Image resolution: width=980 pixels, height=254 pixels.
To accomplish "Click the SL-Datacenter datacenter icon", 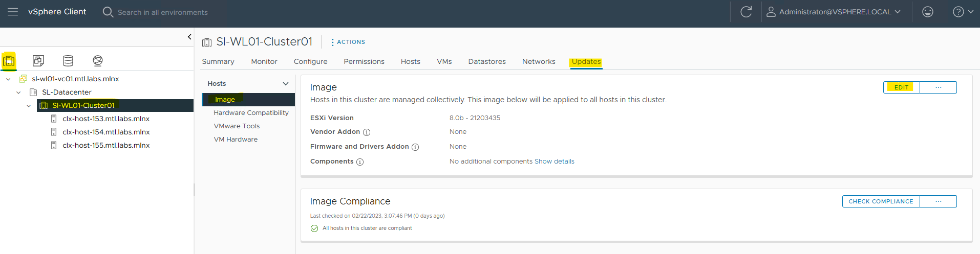I will click(33, 92).
